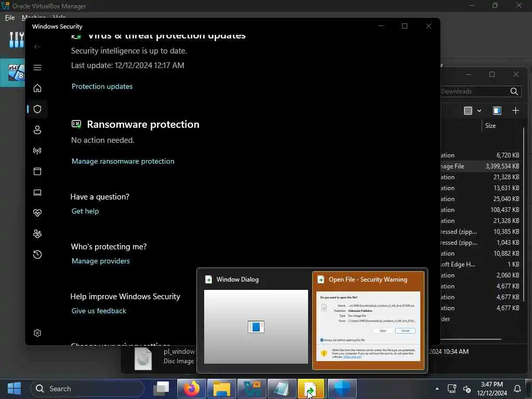
Task: Select Open File - Security Warning preview
Action: [368, 320]
